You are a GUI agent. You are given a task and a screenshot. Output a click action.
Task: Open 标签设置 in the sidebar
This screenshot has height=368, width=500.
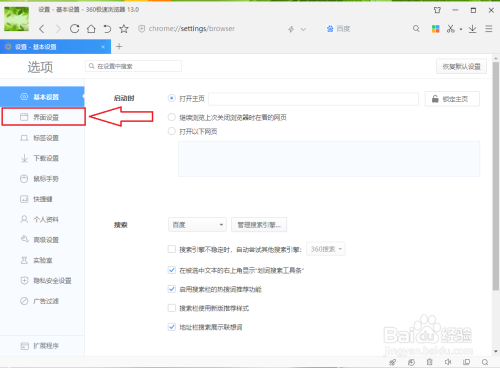pos(42,138)
